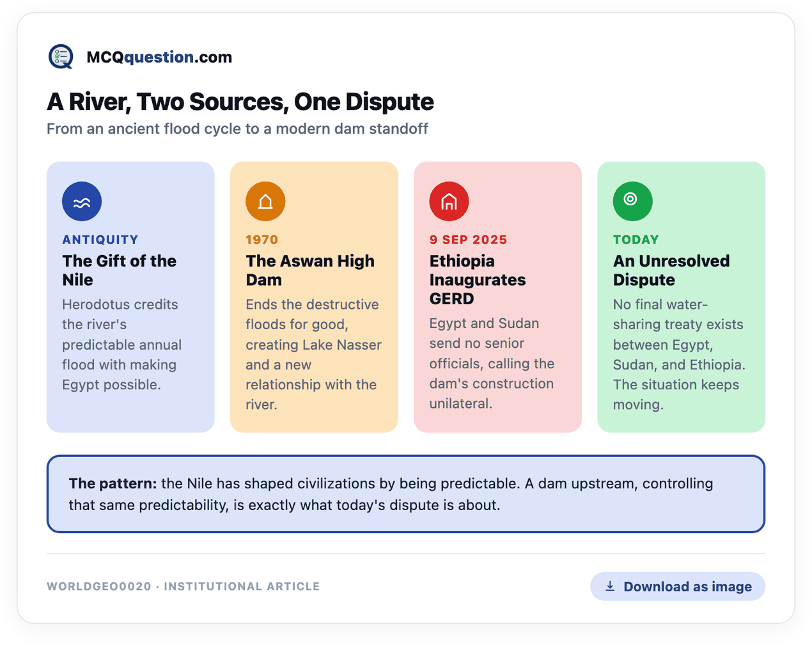
Task: Select An Unresolved Dispute heading
Action: (671, 270)
